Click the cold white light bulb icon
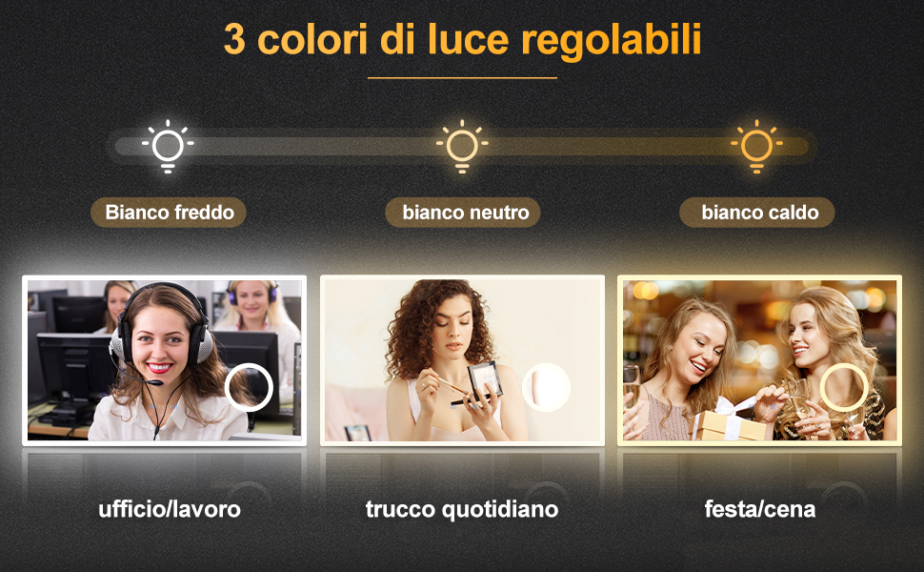This screenshot has height=572, width=924. click(x=168, y=146)
